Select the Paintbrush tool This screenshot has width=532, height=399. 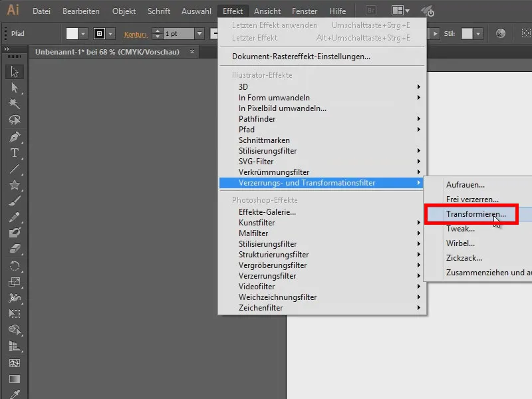tap(14, 201)
